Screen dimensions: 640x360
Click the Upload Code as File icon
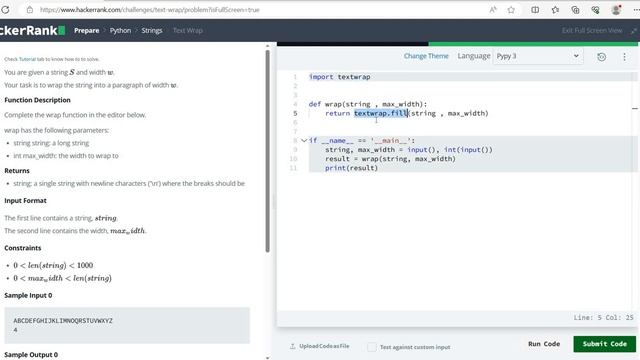coord(293,346)
